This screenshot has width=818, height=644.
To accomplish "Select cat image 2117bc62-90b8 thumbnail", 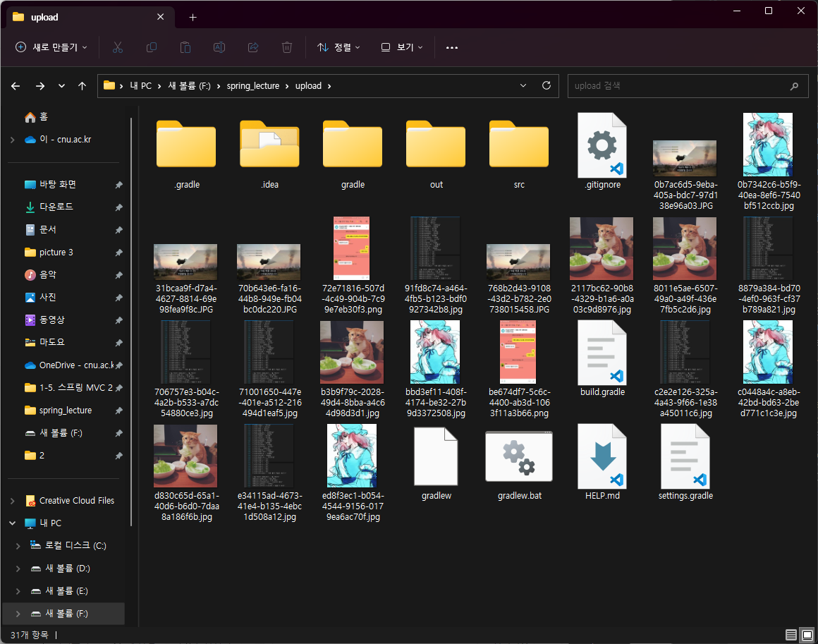I will point(602,248).
